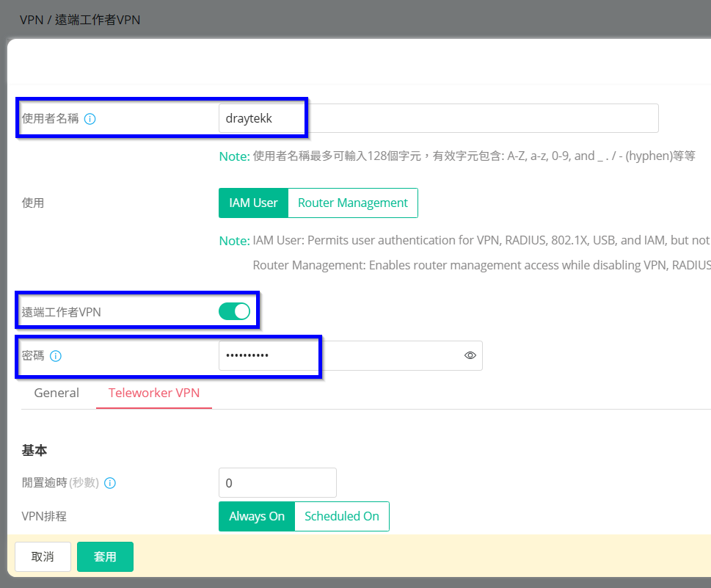711x588 pixels.
Task: Click the VPN排程 label text
Action: pos(44,516)
